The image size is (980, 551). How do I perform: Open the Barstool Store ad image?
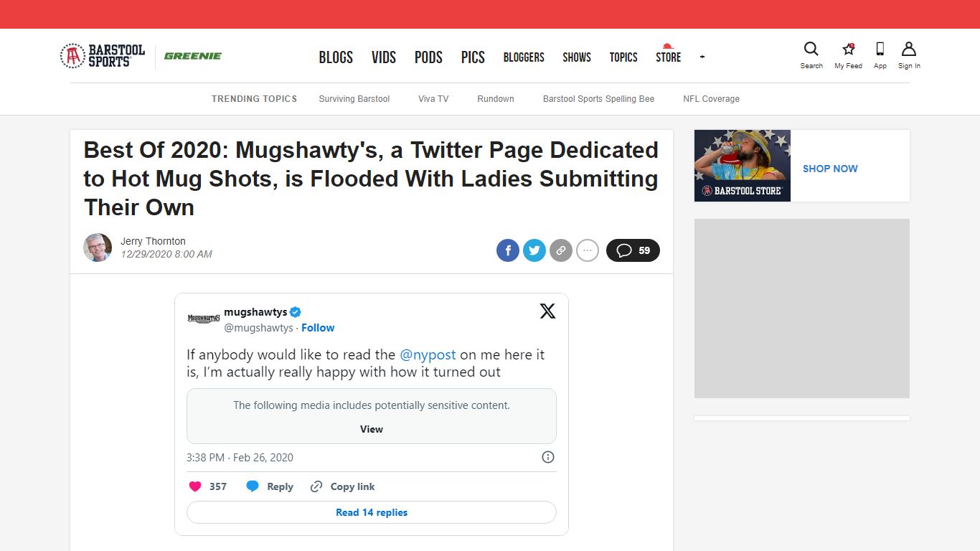coord(743,166)
